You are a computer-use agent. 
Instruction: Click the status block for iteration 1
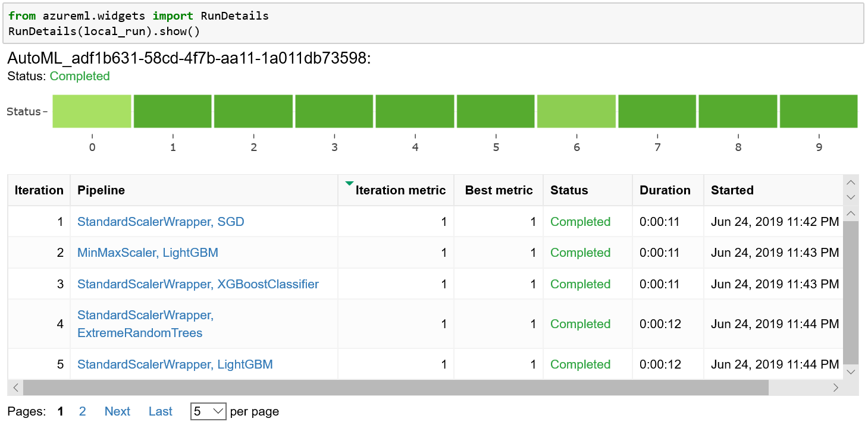173,111
